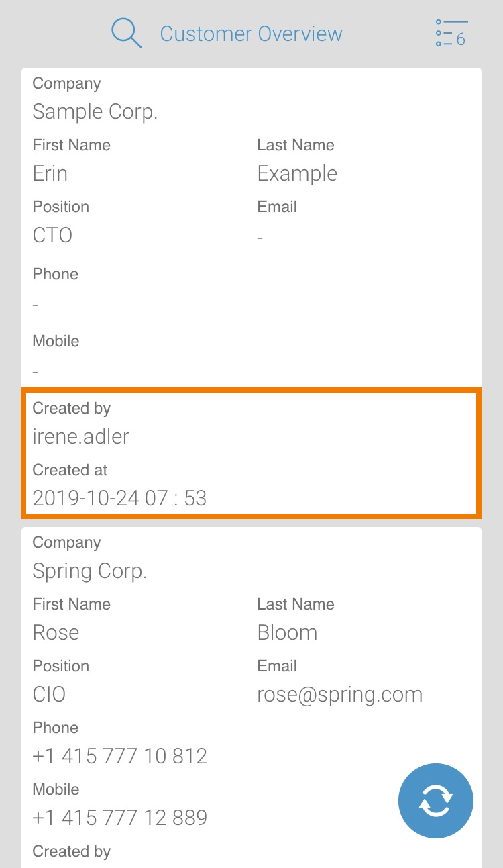Click the first name Erin
Image resolution: width=503 pixels, height=868 pixels.
pos(50,173)
